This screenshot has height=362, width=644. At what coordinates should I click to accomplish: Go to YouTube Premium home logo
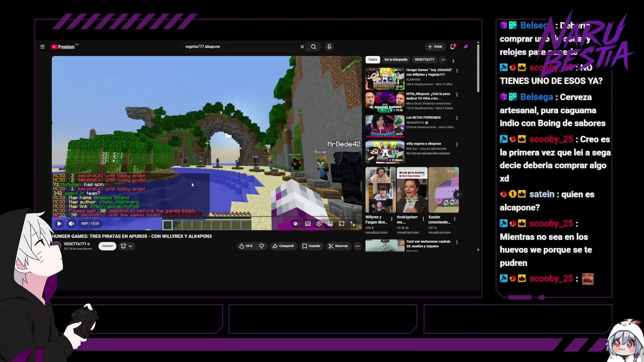click(x=64, y=47)
